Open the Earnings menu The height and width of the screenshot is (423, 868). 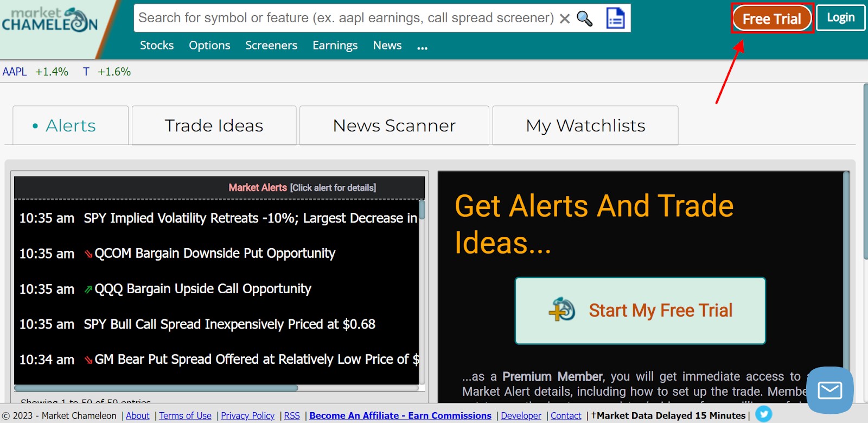click(x=335, y=46)
